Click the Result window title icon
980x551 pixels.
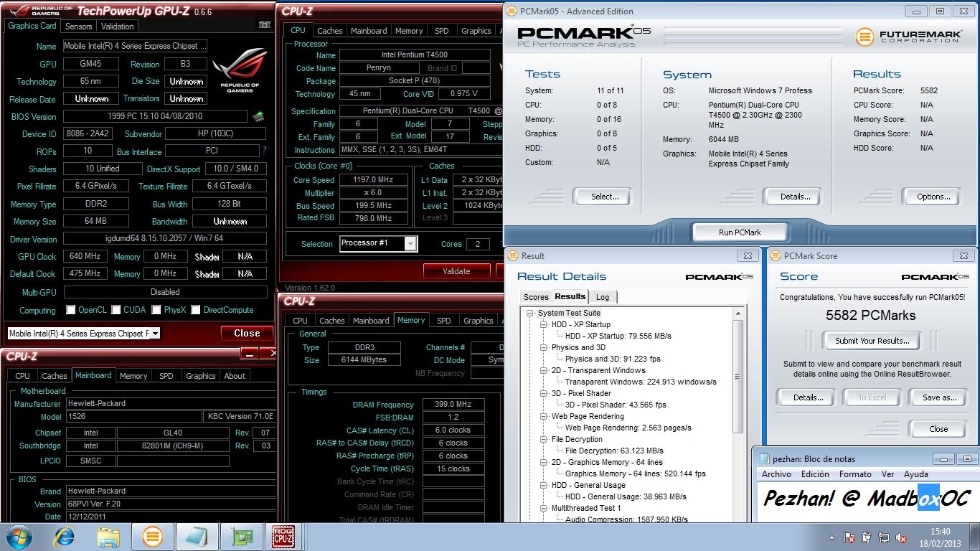[x=514, y=255]
